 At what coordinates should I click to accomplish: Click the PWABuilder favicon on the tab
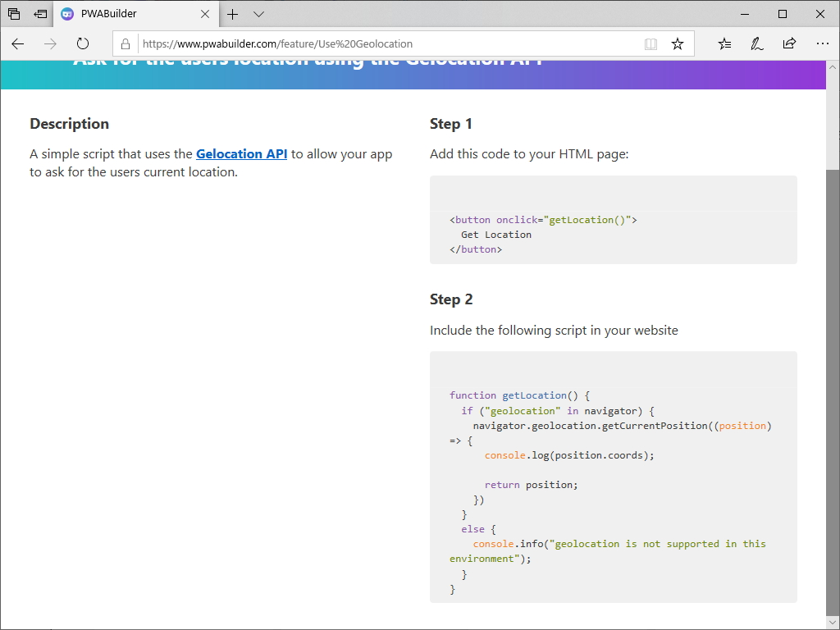pos(66,14)
